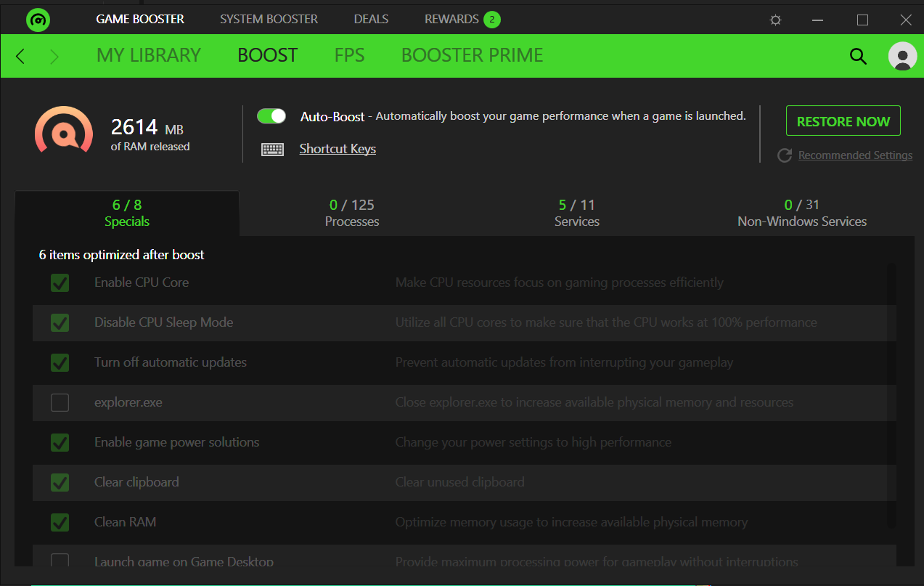Screen dimensions: 924x586
Task: Uncheck Enable game power solutions
Action: [x=60, y=442]
